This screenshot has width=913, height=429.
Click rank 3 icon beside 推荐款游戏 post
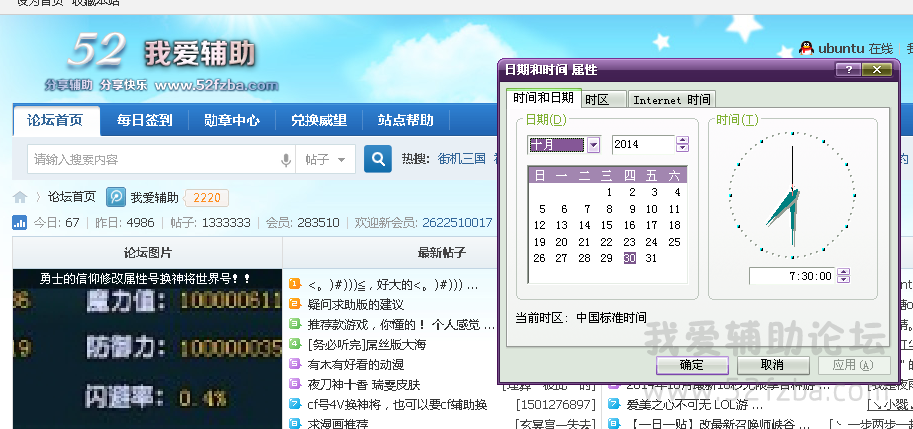pyautogui.click(x=295, y=324)
